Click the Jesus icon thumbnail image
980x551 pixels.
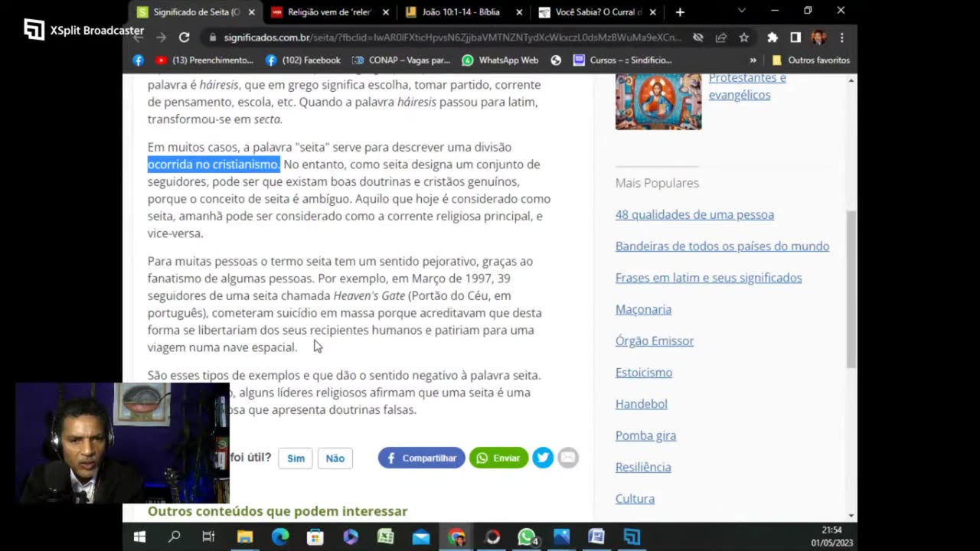658,101
